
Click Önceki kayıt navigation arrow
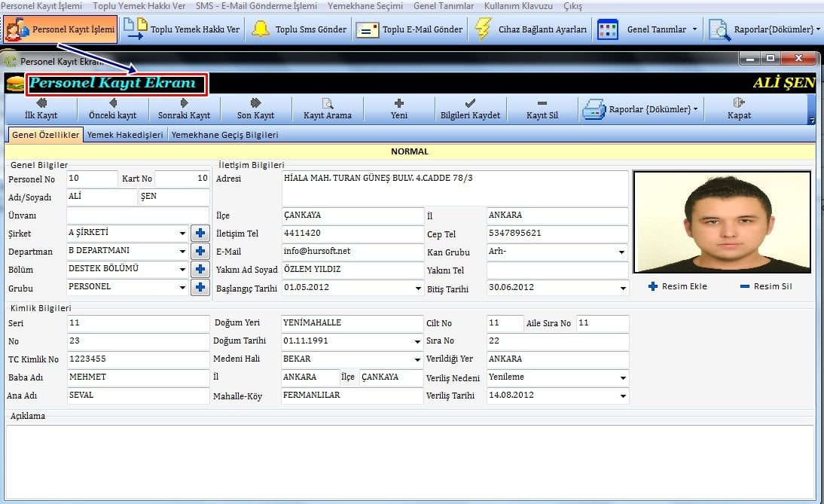112,109
